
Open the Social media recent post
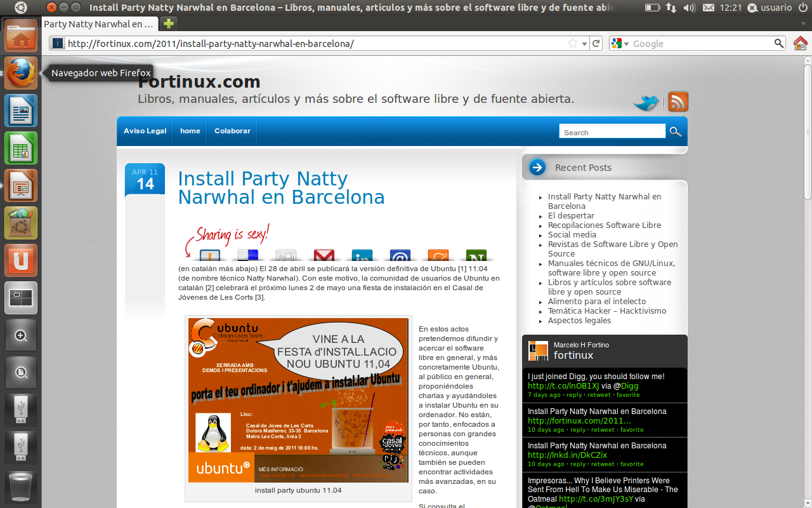tap(572, 235)
